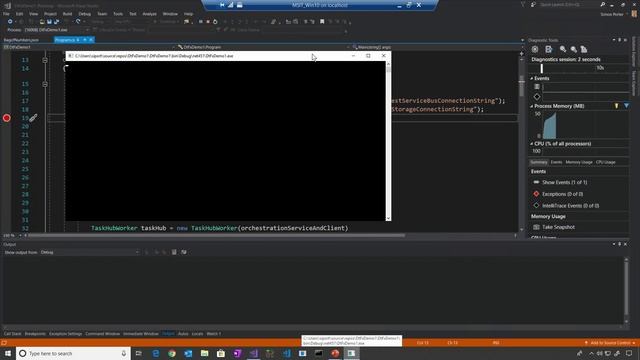Click the console window vertical scrollbar

point(388,141)
